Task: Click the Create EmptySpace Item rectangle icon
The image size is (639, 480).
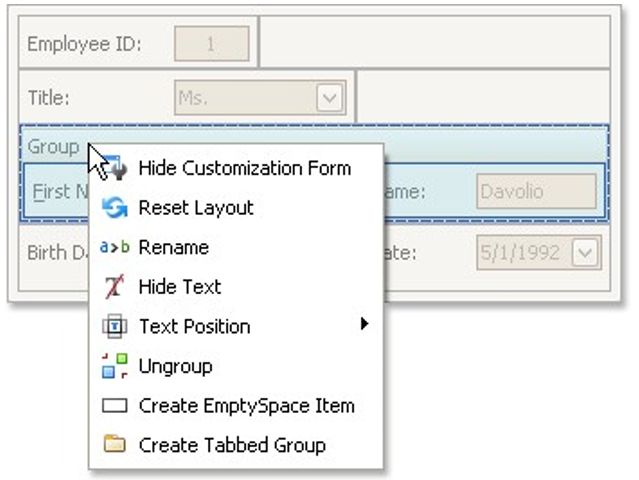Action: tap(115, 406)
